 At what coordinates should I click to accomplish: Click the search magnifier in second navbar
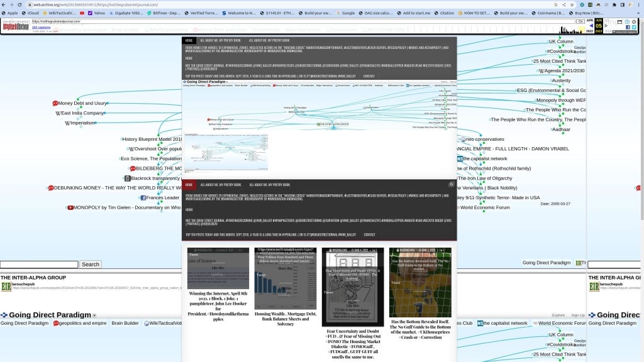pos(451,184)
